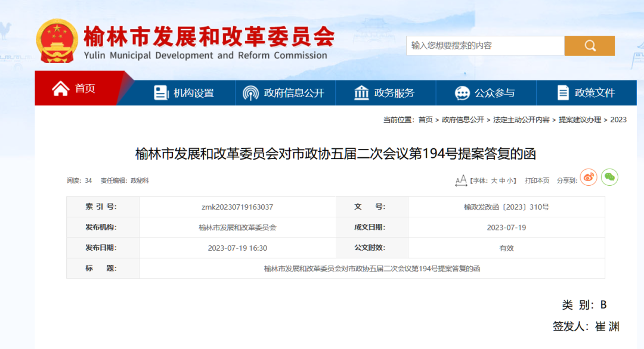Click the 公众参与 chat bubble icon

click(462, 93)
